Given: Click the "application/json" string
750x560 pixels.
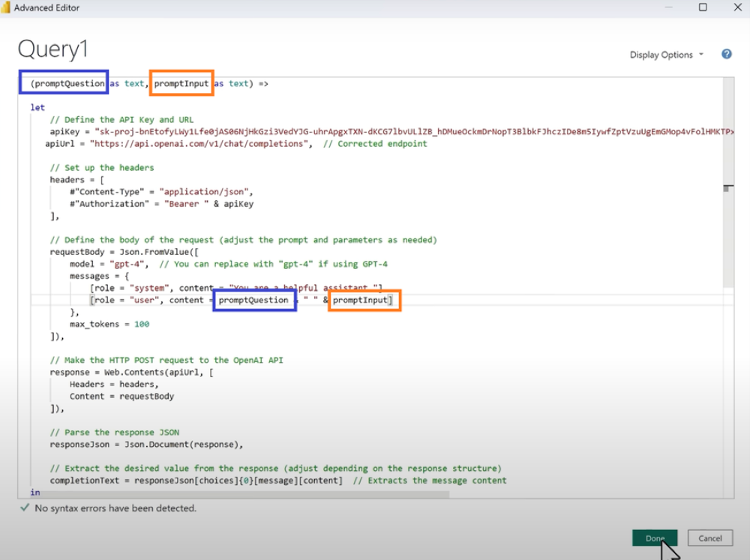Looking at the screenshot, I should point(204,192).
